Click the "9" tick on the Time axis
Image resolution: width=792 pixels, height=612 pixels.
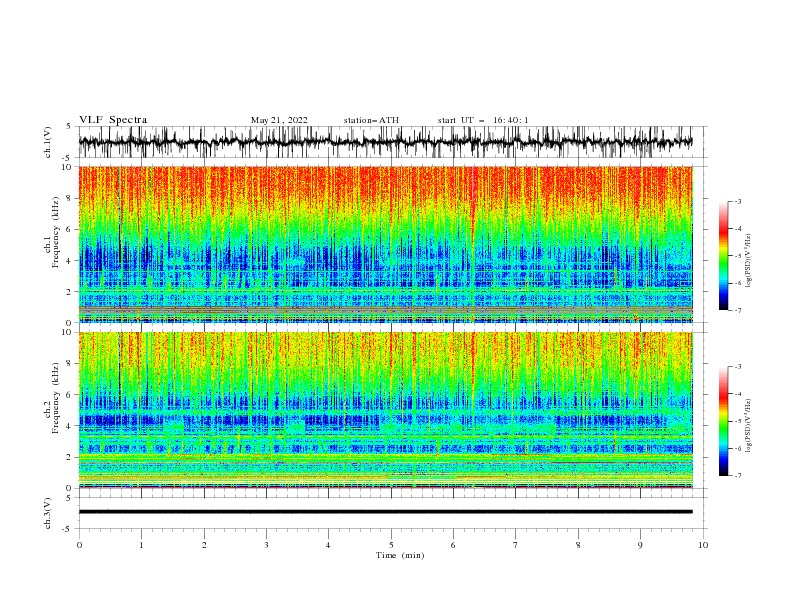click(640, 545)
